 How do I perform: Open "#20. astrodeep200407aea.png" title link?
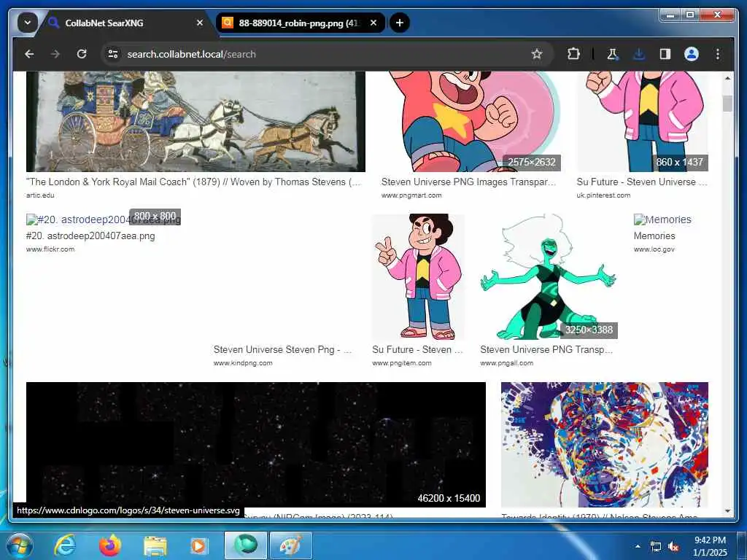[x=90, y=236]
